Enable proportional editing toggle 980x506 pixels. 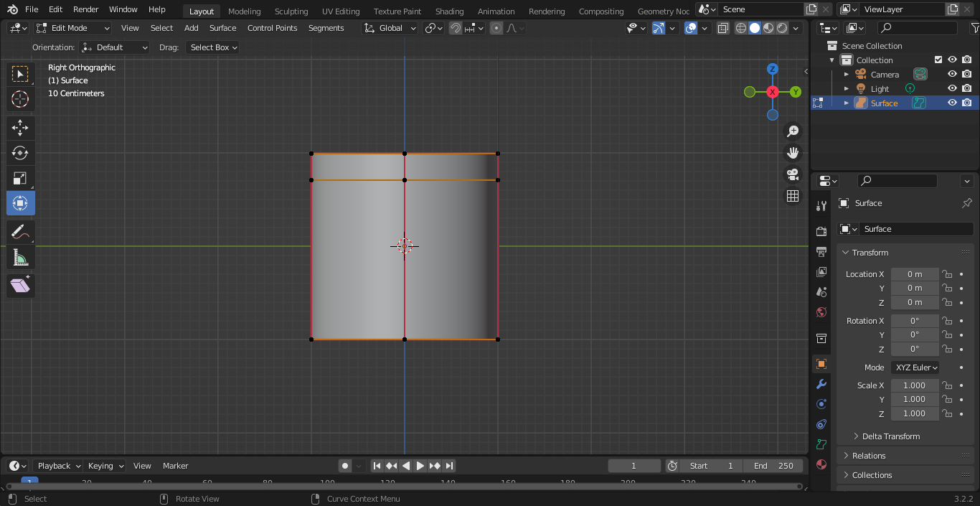tap(496, 28)
